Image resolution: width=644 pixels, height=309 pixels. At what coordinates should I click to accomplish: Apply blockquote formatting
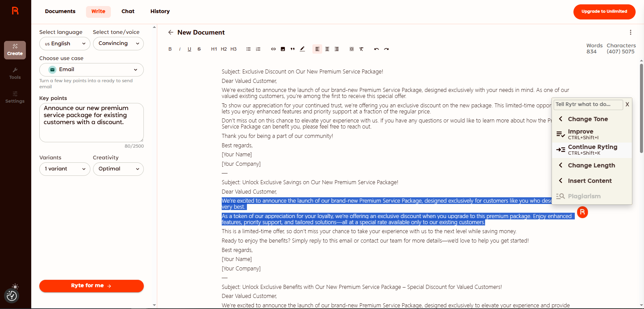click(293, 49)
